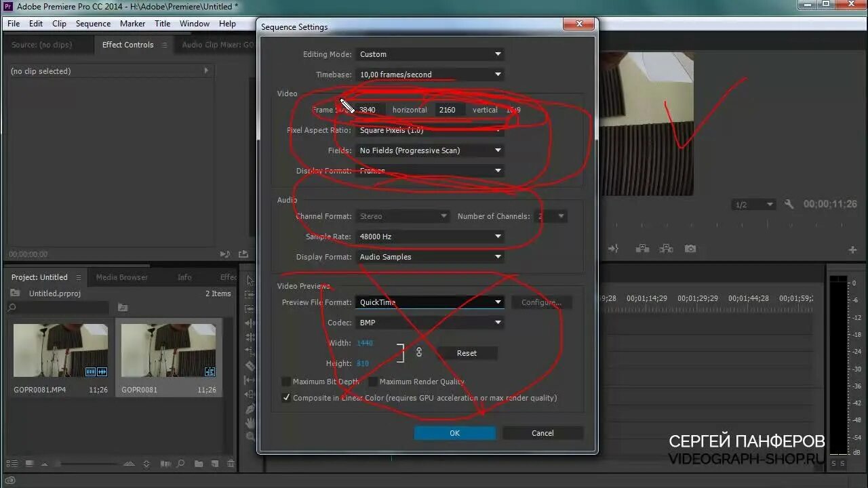Click the Insert icon in Effect Controls panel
This screenshot has height=488, width=868.
(x=225, y=254)
